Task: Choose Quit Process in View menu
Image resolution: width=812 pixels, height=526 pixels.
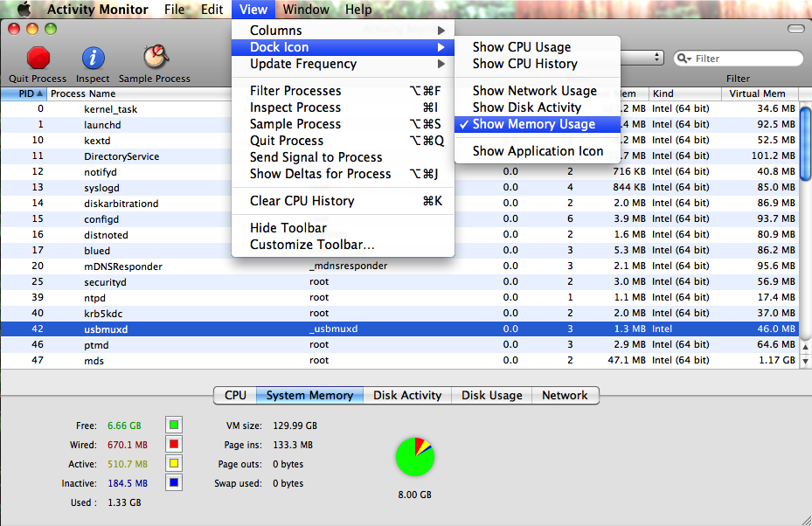Action: pyautogui.click(x=343, y=141)
